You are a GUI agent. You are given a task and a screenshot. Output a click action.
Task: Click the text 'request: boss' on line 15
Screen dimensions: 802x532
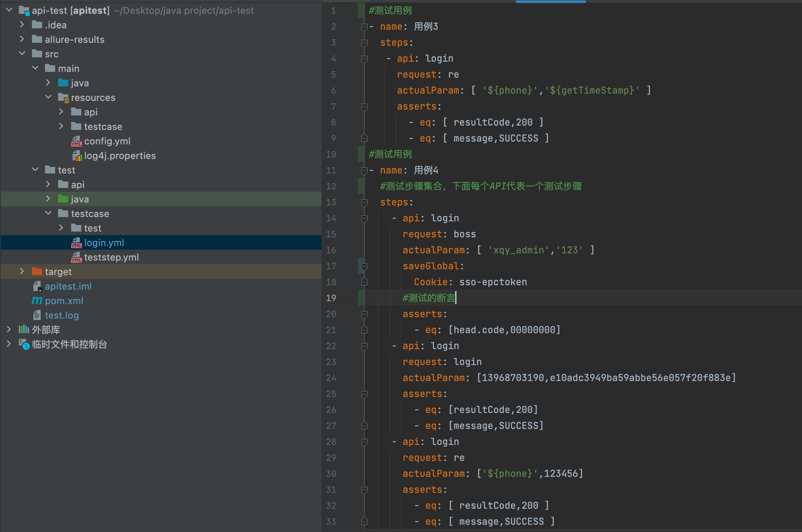(439, 234)
